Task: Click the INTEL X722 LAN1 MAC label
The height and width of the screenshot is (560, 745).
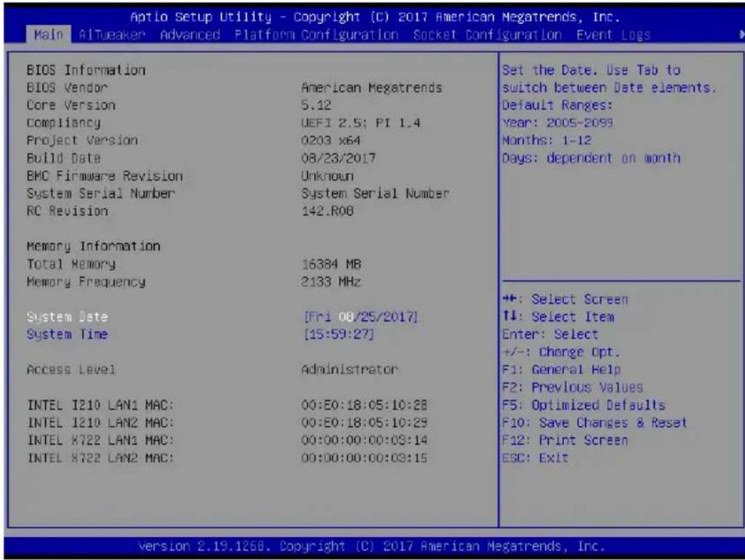Action: tap(100, 440)
